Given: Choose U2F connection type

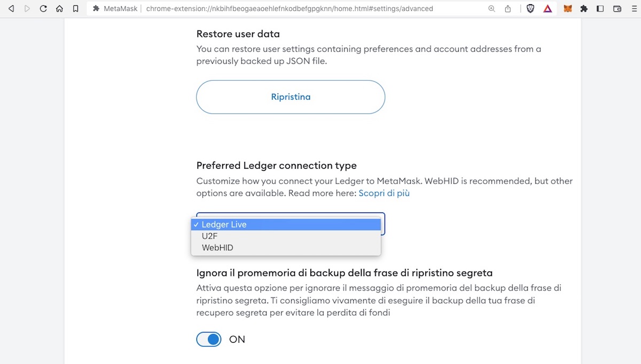Looking at the screenshot, I should point(286,236).
